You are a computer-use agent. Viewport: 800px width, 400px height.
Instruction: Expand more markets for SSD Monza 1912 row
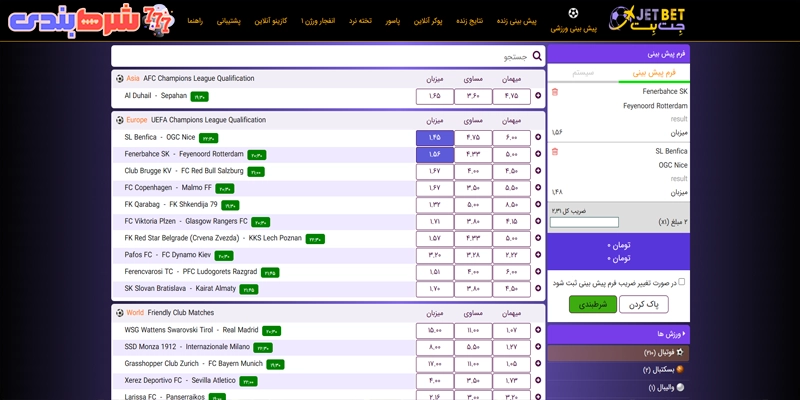pyautogui.click(x=538, y=347)
